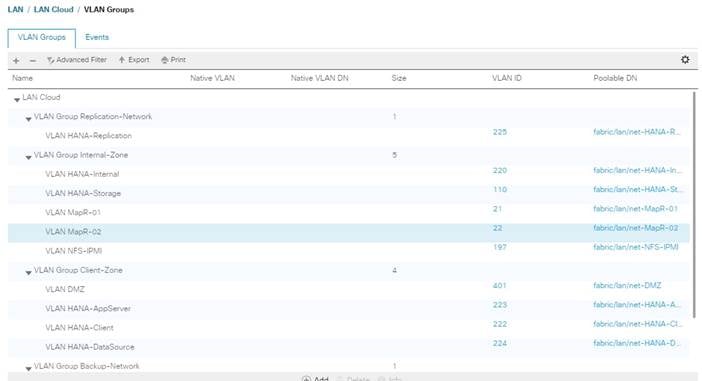Select VLAN HANA-Replication row
The width and height of the screenshot is (702, 381).
[x=349, y=136]
